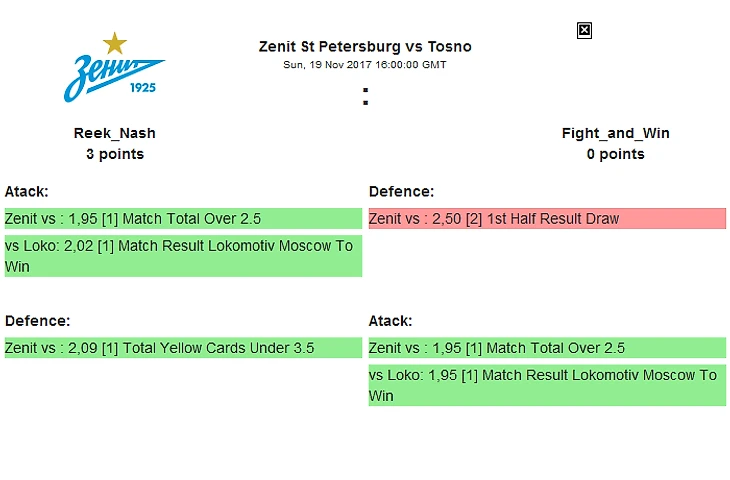Click the vs Loko 1,95 Lokomotiv To Win bet
The height and width of the screenshot is (480, 730).
click(x=547, y=385)
